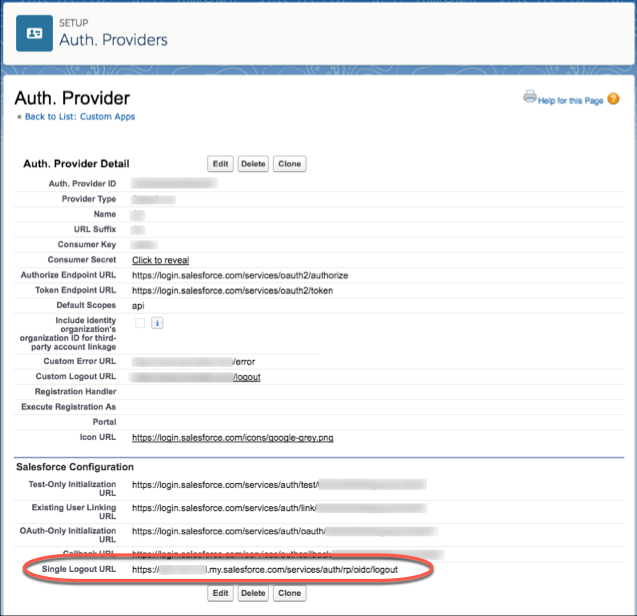Click the Token Endpoint URL value
This screenshot has width=637, height=616.
[x=232, y=290]
